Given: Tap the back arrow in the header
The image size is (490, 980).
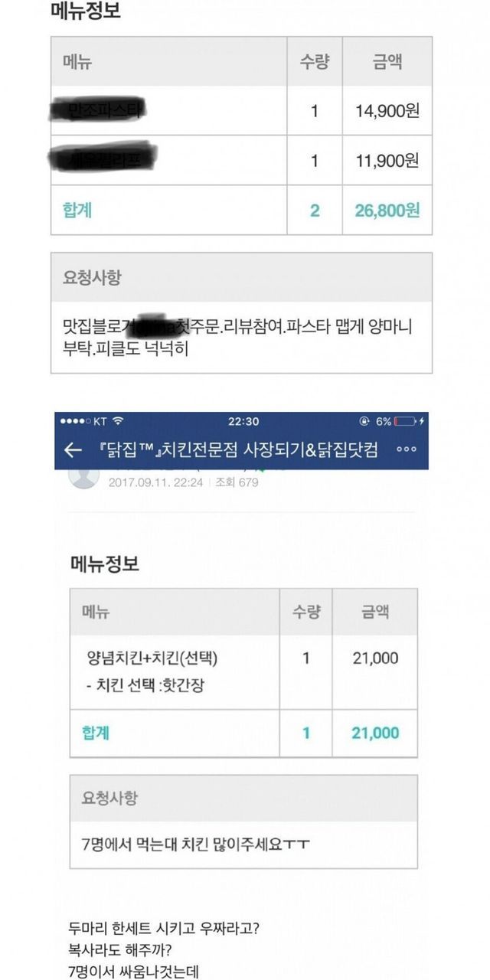Looking at the screenshot, I should point(73,450).
